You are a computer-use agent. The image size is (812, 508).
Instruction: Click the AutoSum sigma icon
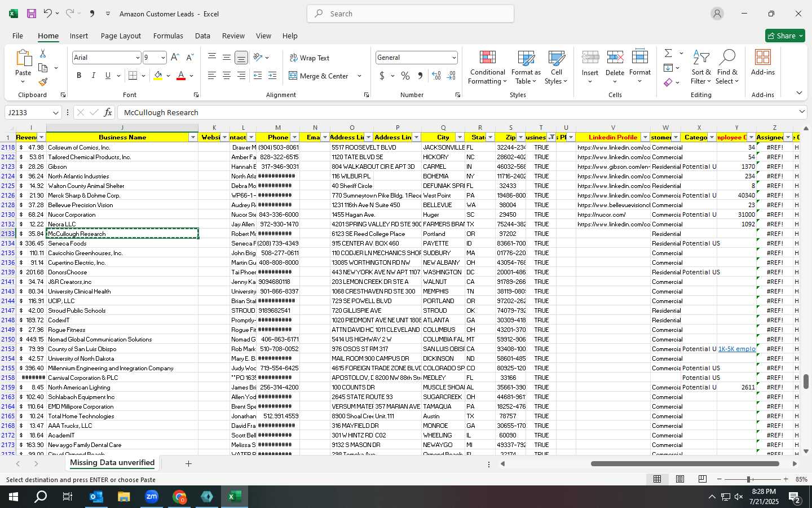coord(668,53)
